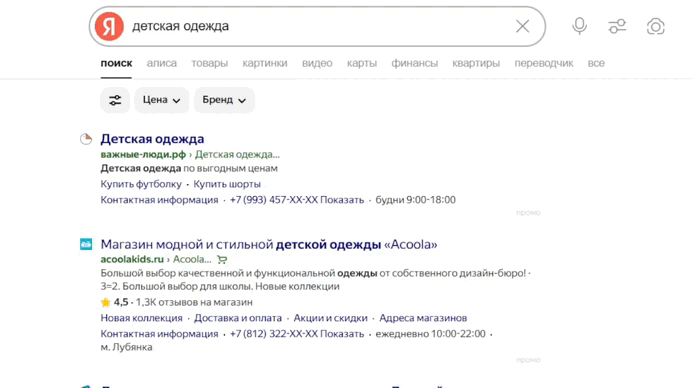Follow the Купить шорты link
This screenshot has height=388, width=692.
click(x=227, y=184)
